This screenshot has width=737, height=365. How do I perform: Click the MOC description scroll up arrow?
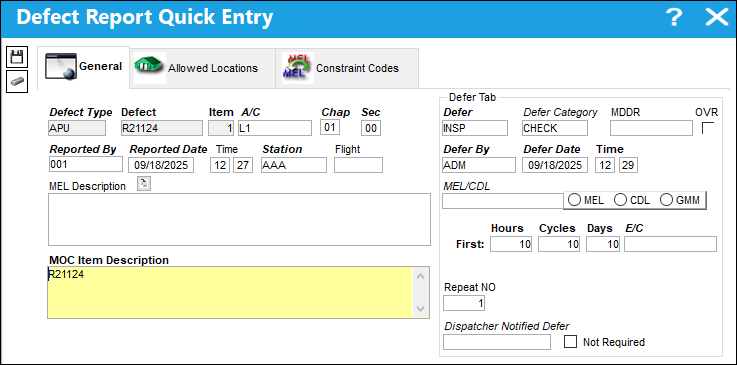pos(420,276)
